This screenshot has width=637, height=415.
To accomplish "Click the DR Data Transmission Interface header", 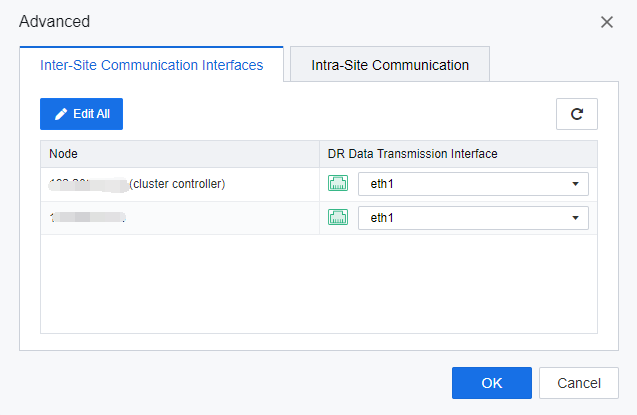I will [412, 154].
